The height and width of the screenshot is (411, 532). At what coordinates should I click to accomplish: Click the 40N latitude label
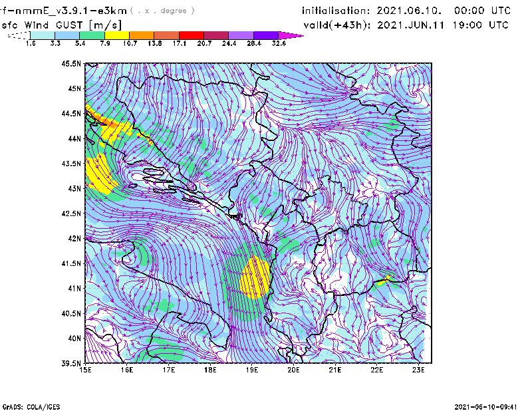(x=74, y=339)
